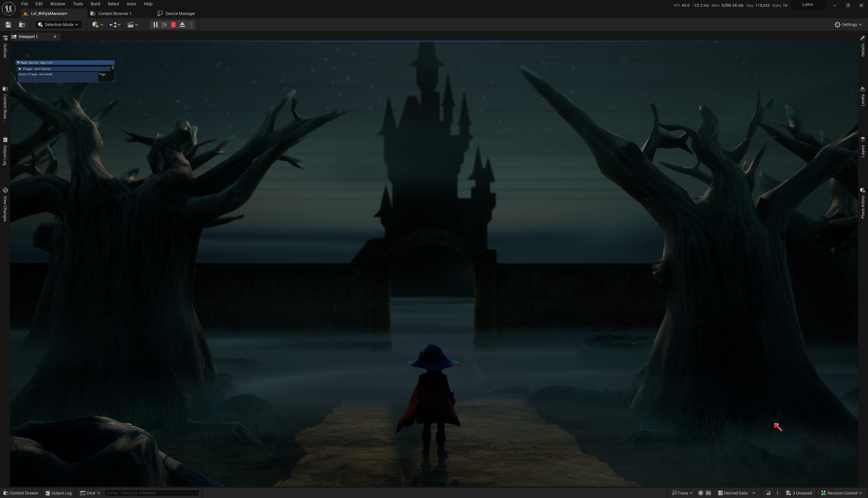The height and width of the screenshot is (498, 868).
Task: Open the Revision Control dropdown
Action: pos(842,493)
